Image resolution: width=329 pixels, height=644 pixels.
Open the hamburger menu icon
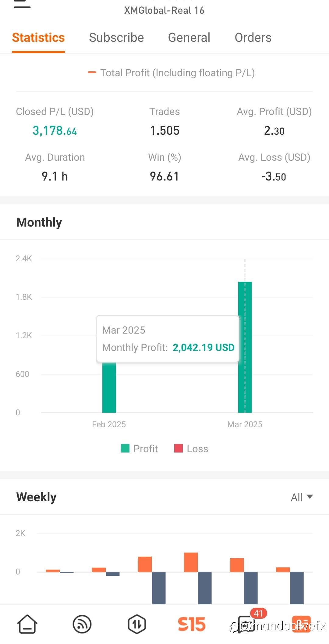[x=22, y=4]
